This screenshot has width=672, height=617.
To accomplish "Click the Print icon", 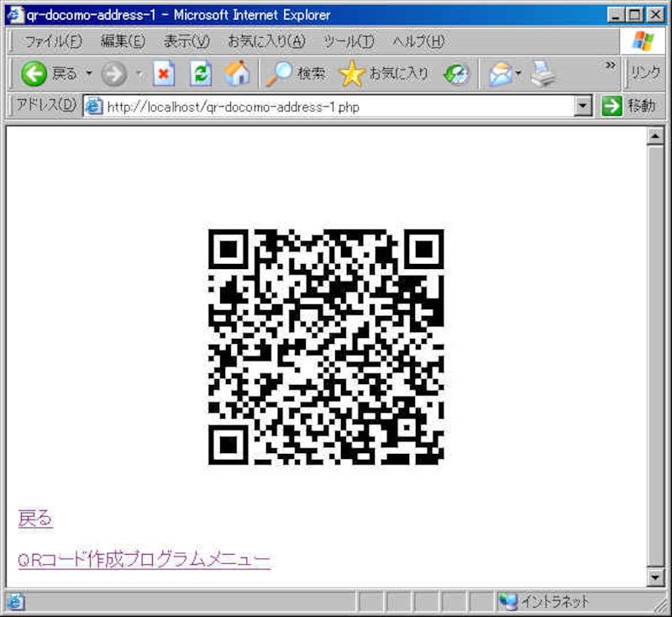I will point(543,73).
